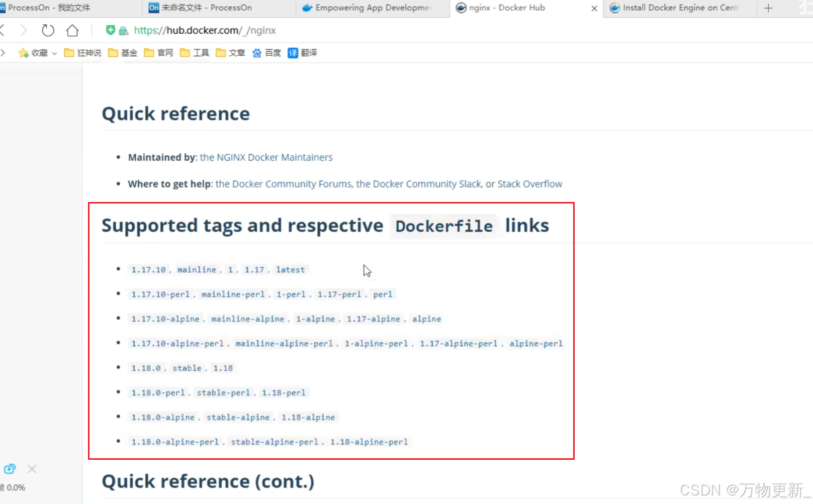Open a new browser tab

pos(768,8)
